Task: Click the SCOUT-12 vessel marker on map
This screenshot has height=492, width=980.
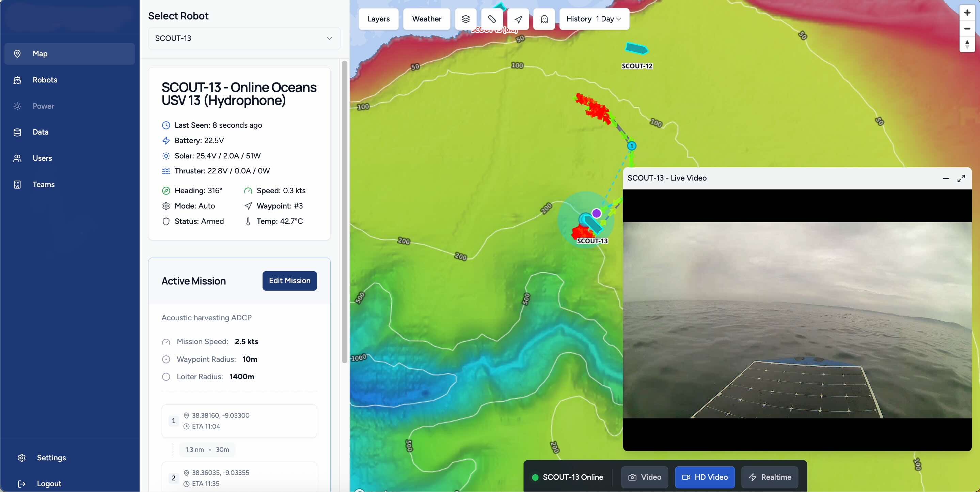Action: tap(636, 49)
